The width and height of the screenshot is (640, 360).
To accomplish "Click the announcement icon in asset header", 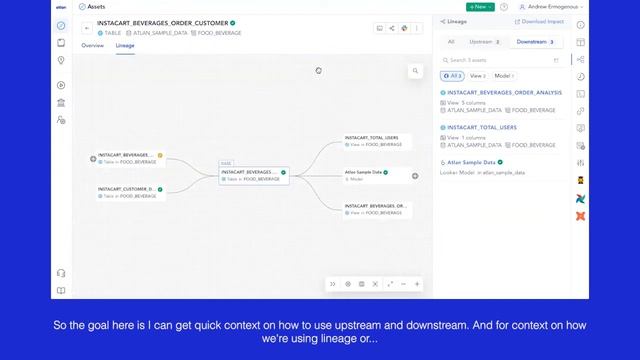I will (x=380, y=28).
